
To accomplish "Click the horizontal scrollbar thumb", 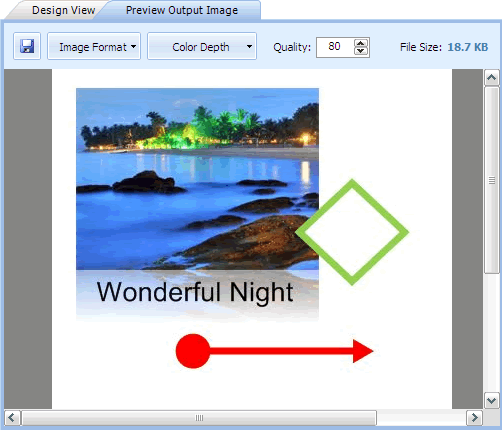I will click(199, 418).
